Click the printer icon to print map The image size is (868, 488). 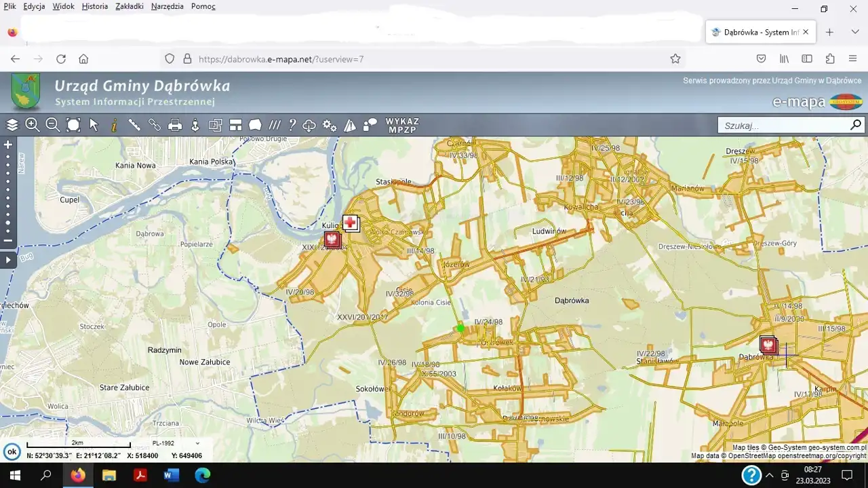(175, 125)
